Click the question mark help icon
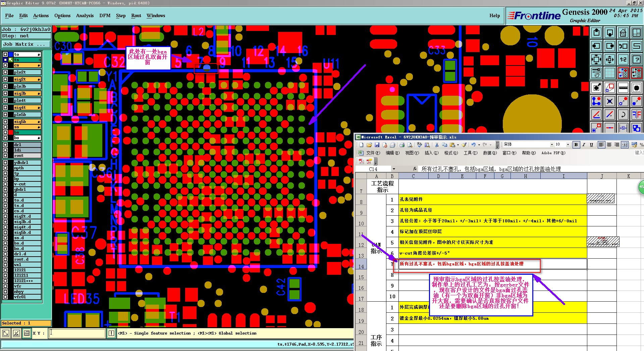Image resolution: width=644 pixels, height=351 pixels. point(637,59)
